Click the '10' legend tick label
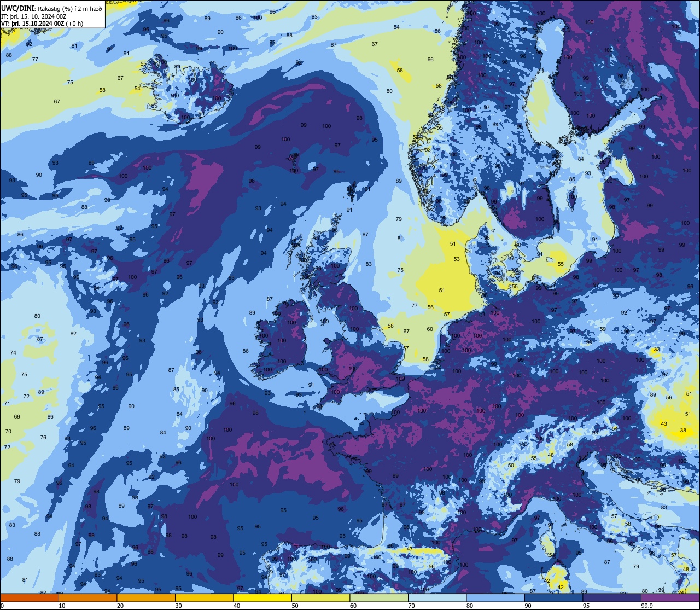Image resolution: width=700 pixels, height=610 pixels. [62, 606]
